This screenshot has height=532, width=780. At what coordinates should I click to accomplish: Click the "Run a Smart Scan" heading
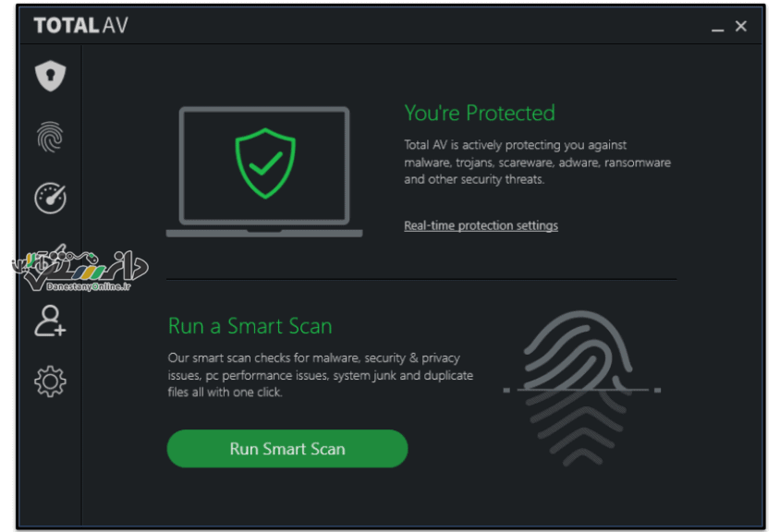250,326
